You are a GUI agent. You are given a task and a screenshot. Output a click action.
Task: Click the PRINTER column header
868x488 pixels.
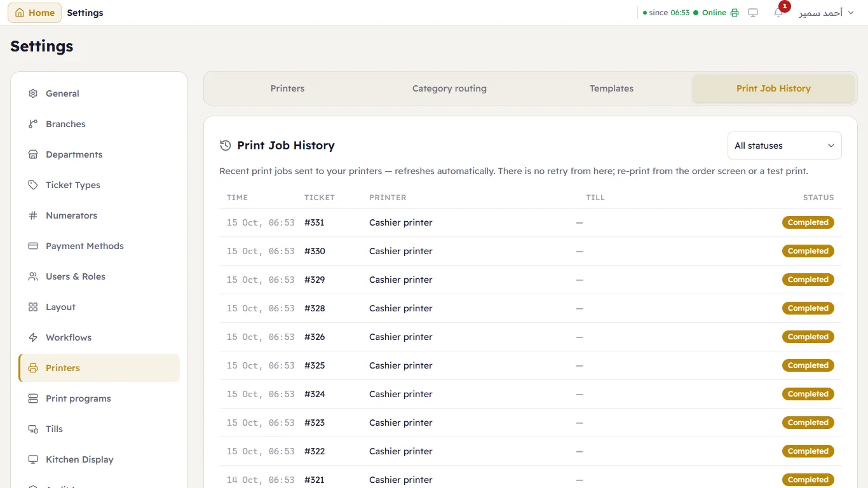pos(388,198)
